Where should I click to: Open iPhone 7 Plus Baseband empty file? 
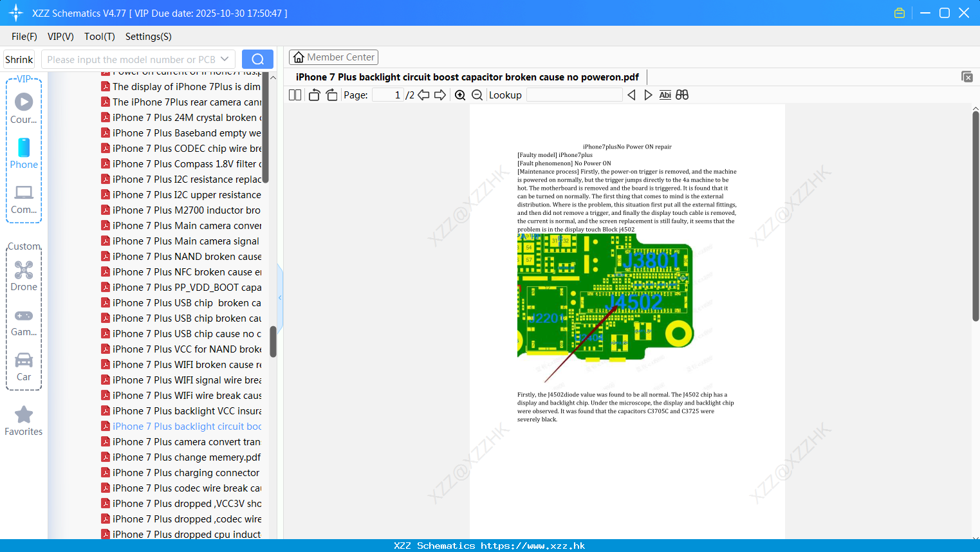point(181,133)
